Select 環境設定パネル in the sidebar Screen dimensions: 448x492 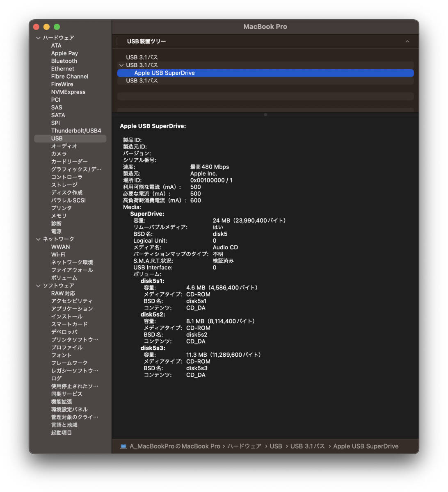[69, 410]
